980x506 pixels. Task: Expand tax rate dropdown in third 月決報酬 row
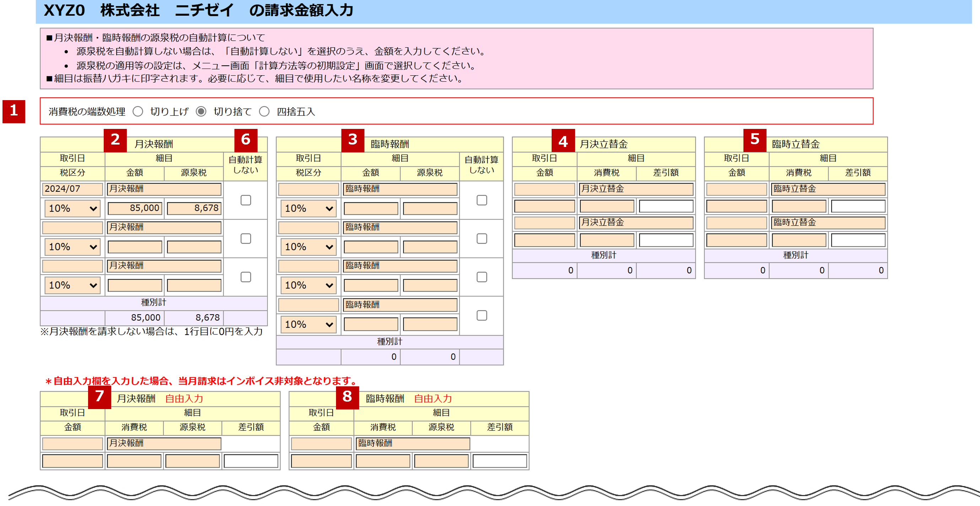[x=72, y=285]
